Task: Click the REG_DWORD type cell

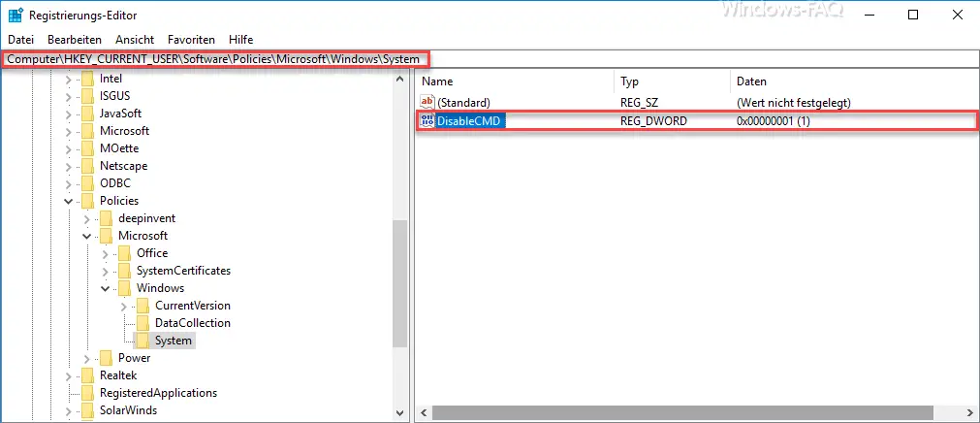Action: [653, 121]
